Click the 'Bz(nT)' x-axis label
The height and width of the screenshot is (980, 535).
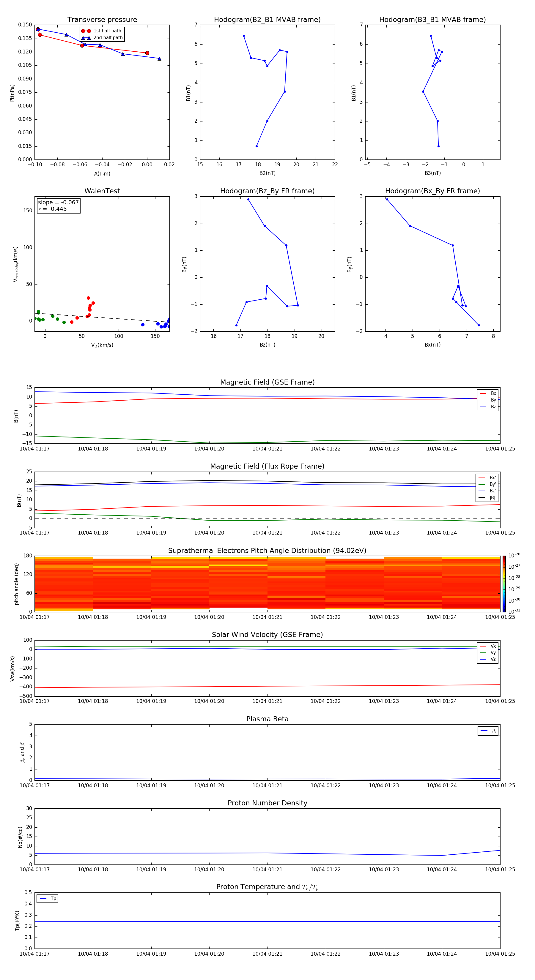pos(267,345)
